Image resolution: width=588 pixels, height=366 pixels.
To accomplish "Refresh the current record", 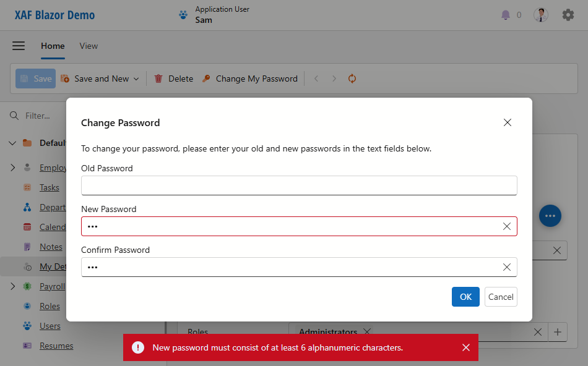I will click(352, 79).
